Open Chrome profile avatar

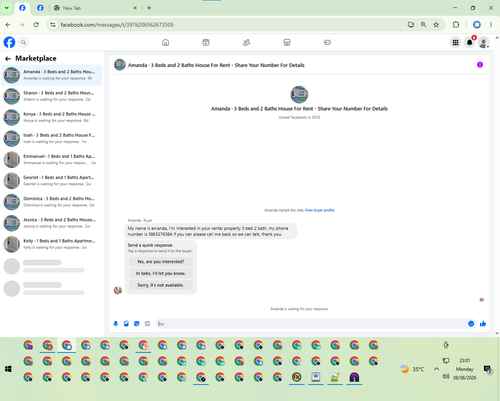(477, 25)
